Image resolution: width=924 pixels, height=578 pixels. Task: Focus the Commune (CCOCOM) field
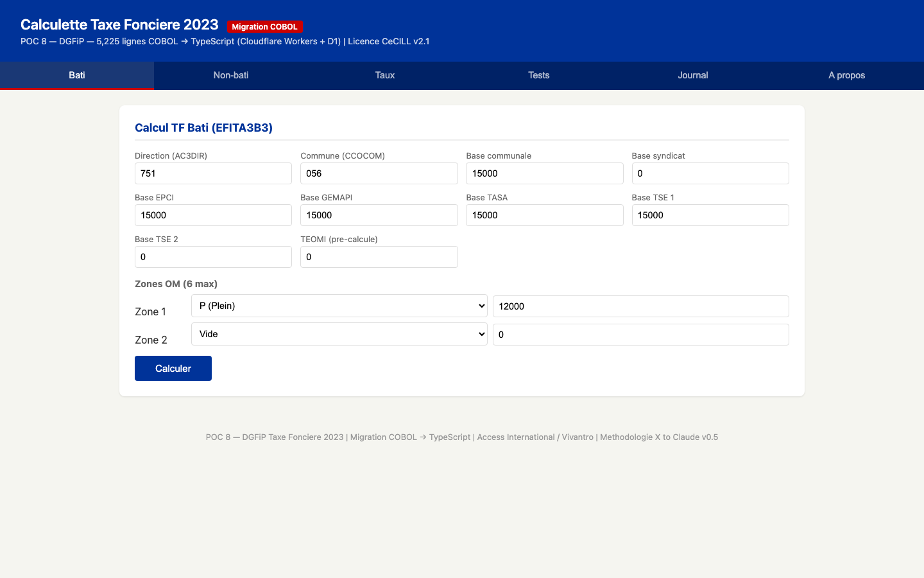[x=379, y=173]
